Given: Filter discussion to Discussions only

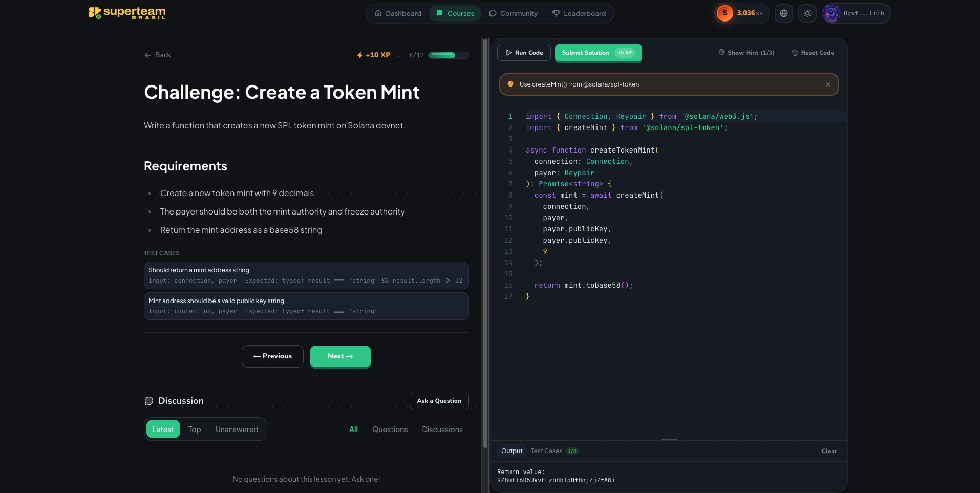Looking at the screenshot, I should point(442,430).
